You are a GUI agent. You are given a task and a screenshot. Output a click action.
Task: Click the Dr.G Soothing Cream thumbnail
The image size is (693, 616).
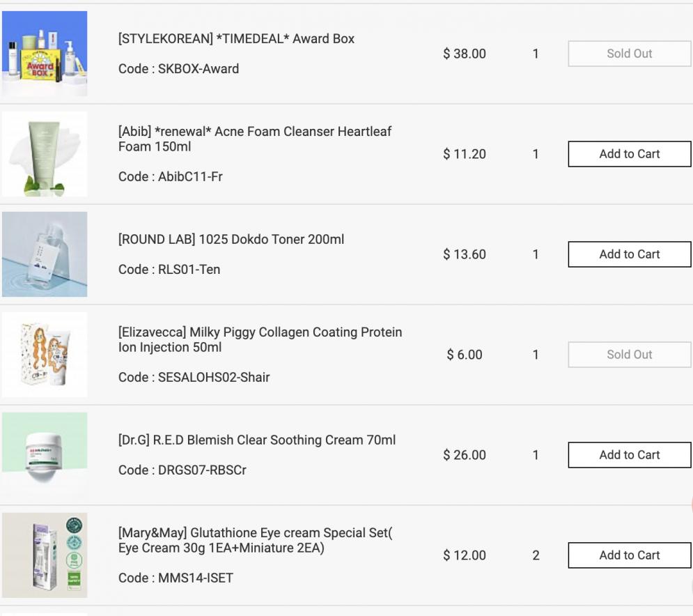point(45,455)
